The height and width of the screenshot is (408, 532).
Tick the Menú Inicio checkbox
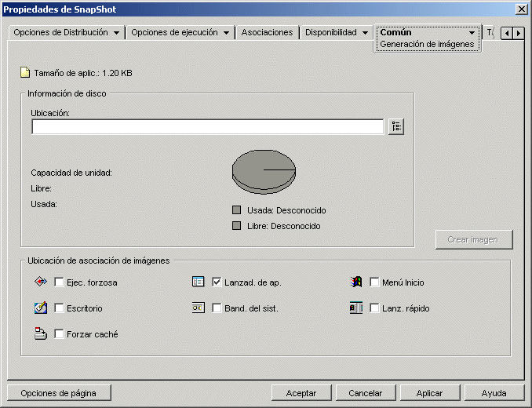coord(374,282)
